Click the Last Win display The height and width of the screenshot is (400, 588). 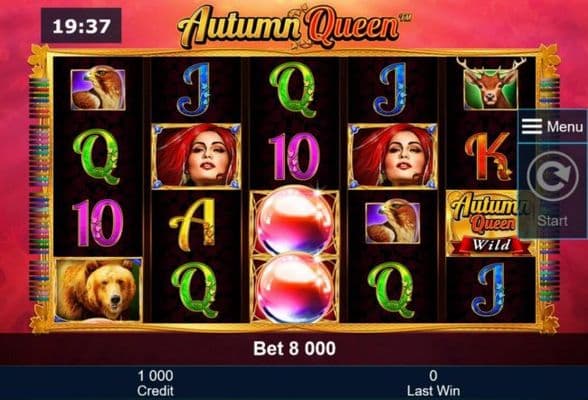pyautogui.click(x=433, y=383)
